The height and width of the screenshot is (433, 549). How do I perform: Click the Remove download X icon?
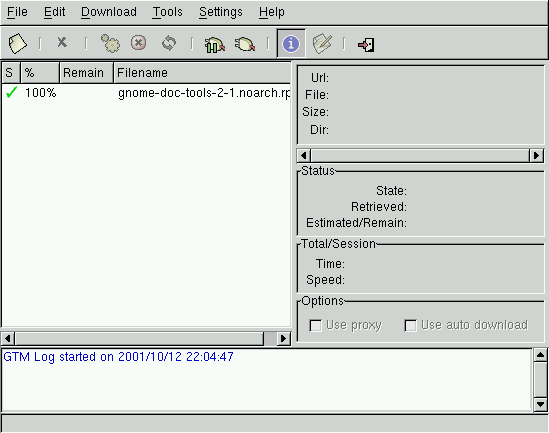click(62, 42)
